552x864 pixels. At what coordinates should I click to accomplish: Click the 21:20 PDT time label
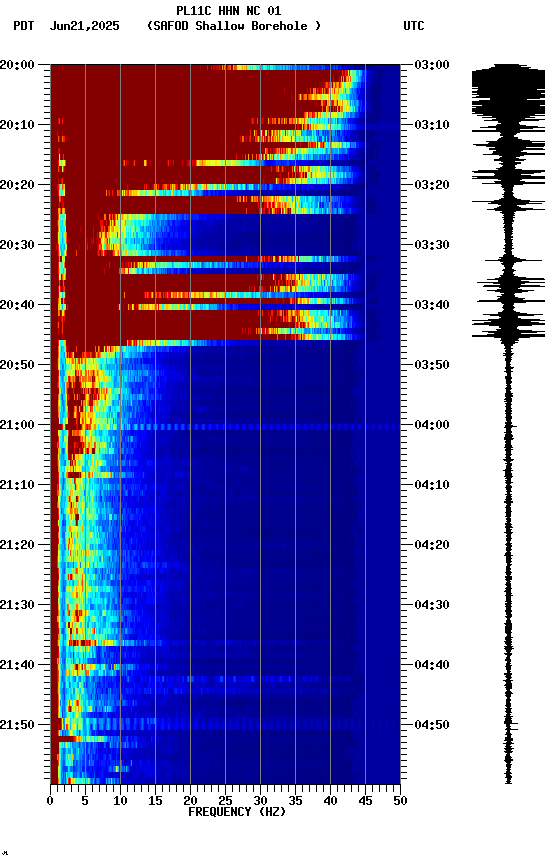tap(17, 545)
